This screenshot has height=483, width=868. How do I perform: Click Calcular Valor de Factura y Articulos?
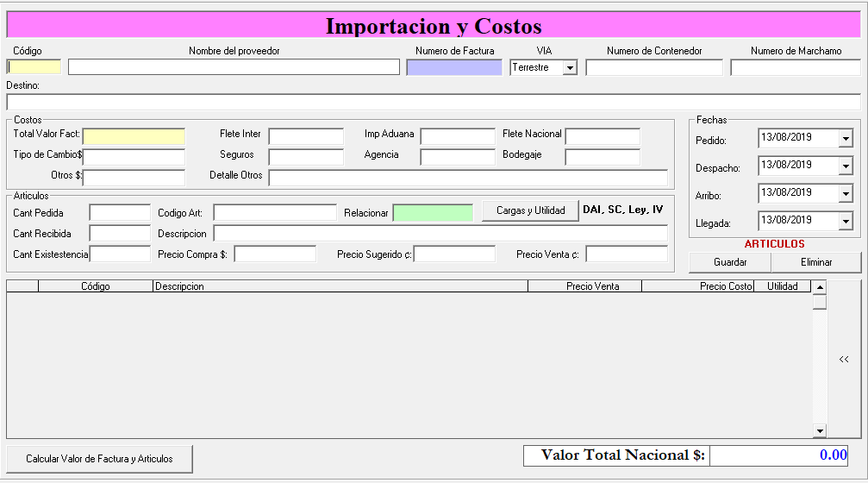99,459
